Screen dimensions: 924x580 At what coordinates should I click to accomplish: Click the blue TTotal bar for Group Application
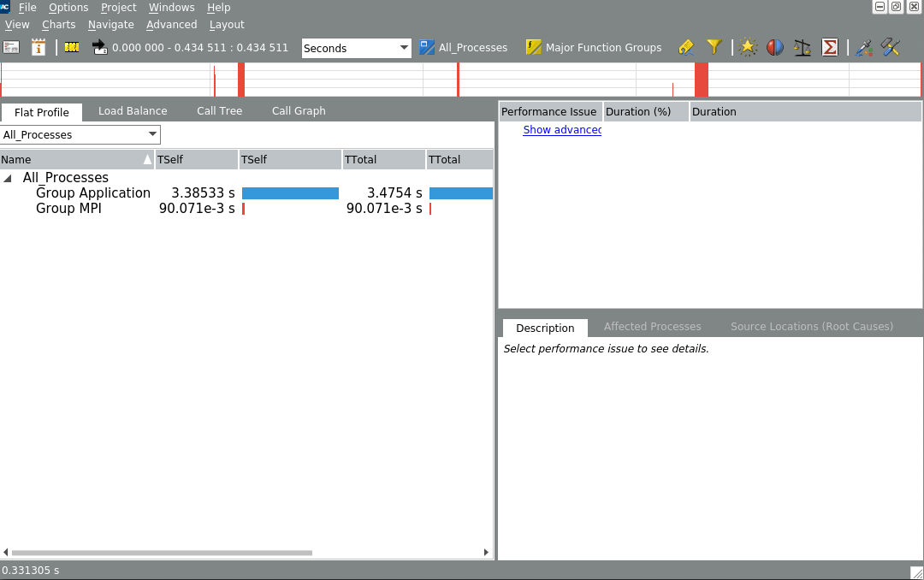(x=461, y=193)
